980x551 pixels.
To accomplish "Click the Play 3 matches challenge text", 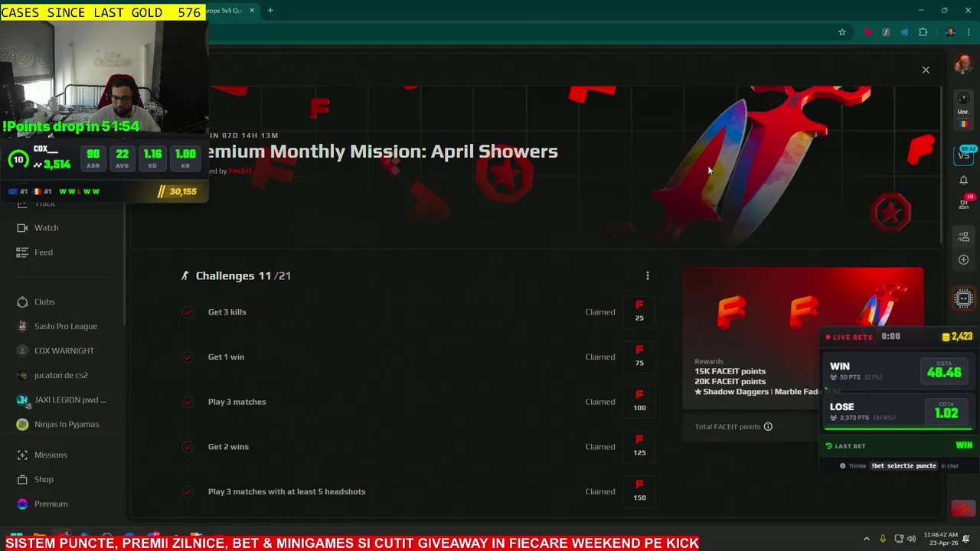I will click(x=237, y=402).
